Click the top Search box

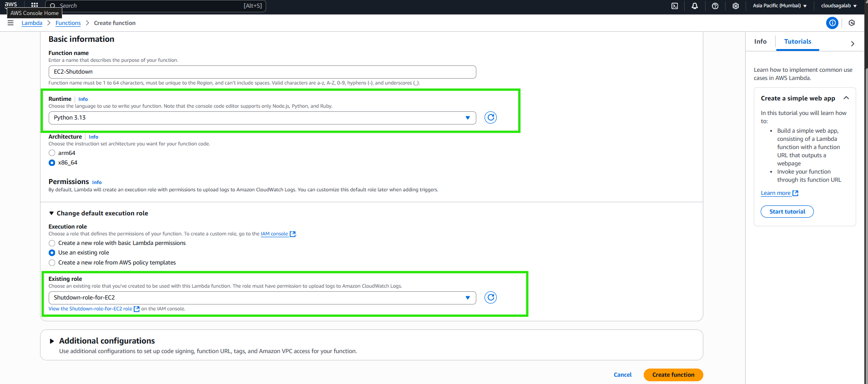click(x=156, y=6)
